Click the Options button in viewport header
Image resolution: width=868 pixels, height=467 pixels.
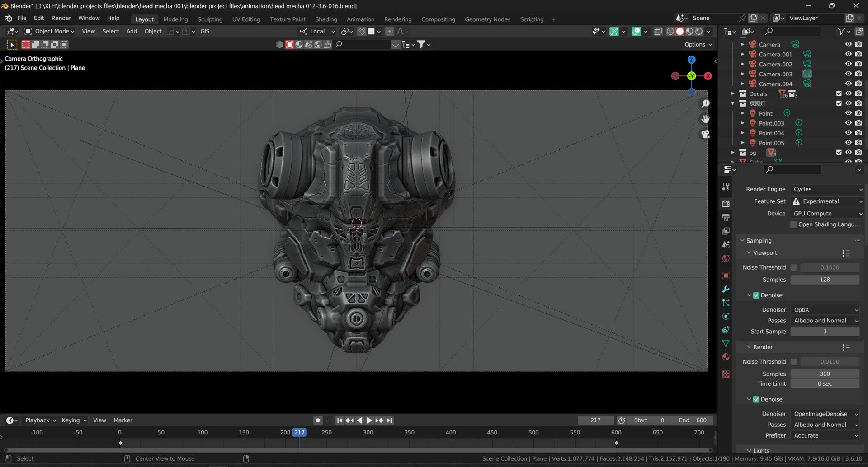[x=698, y=44]
